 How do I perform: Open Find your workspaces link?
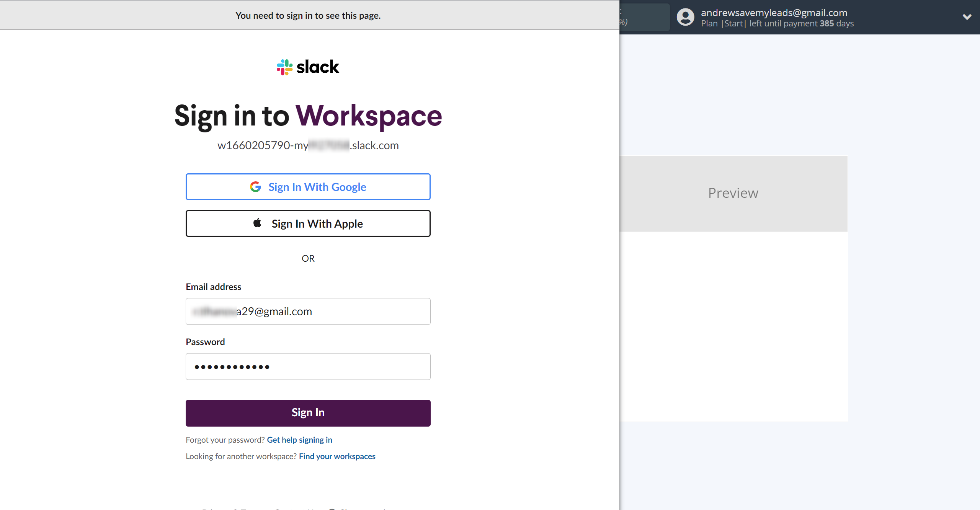click(337, 456)
